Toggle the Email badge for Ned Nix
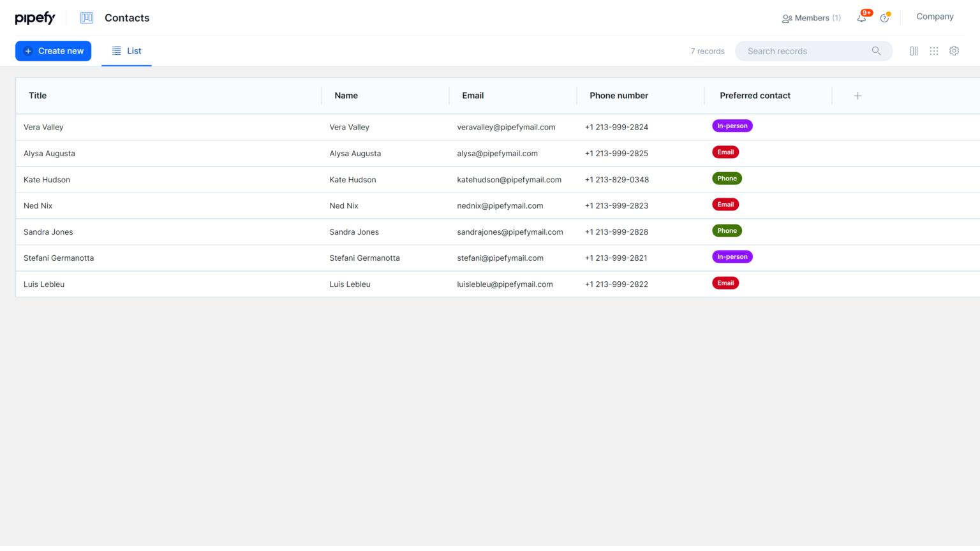The image size is (980, 551). 725,204
